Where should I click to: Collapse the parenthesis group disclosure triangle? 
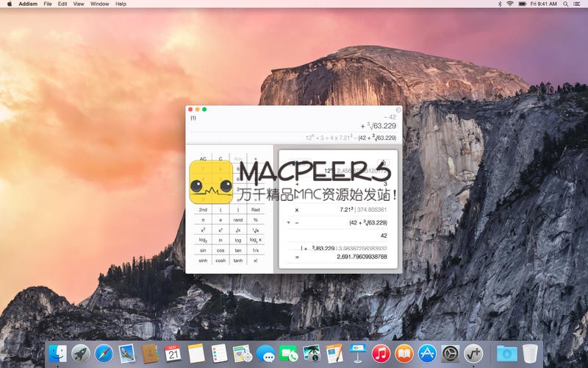pos(288,222)
